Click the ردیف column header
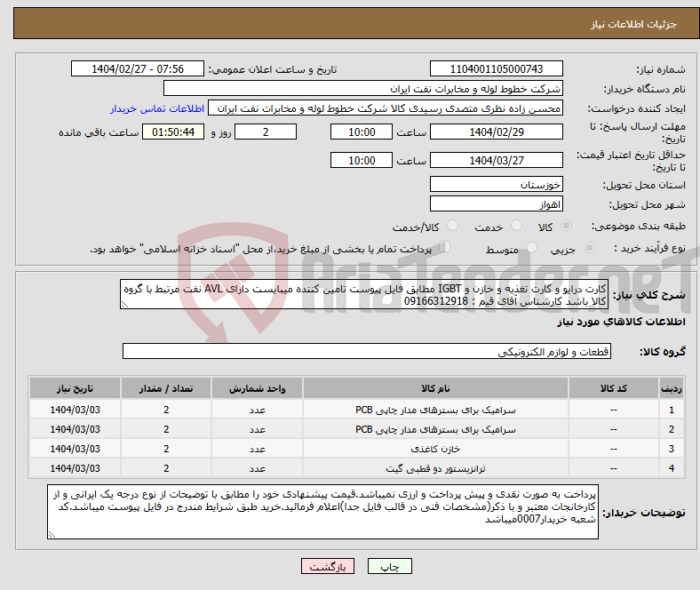The width and height of the screenshot is (700, 590). pyautogui.click(x=671, y=388)
